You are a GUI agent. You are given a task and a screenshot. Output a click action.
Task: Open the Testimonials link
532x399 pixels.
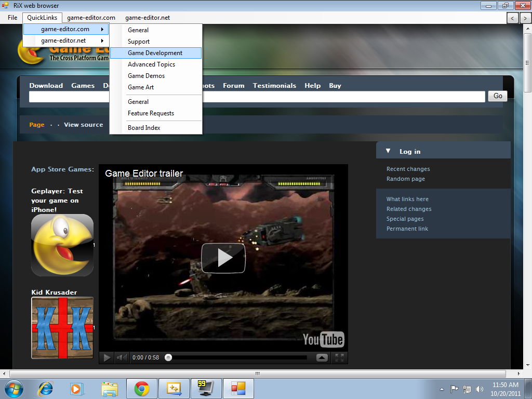tap(274, 86)
